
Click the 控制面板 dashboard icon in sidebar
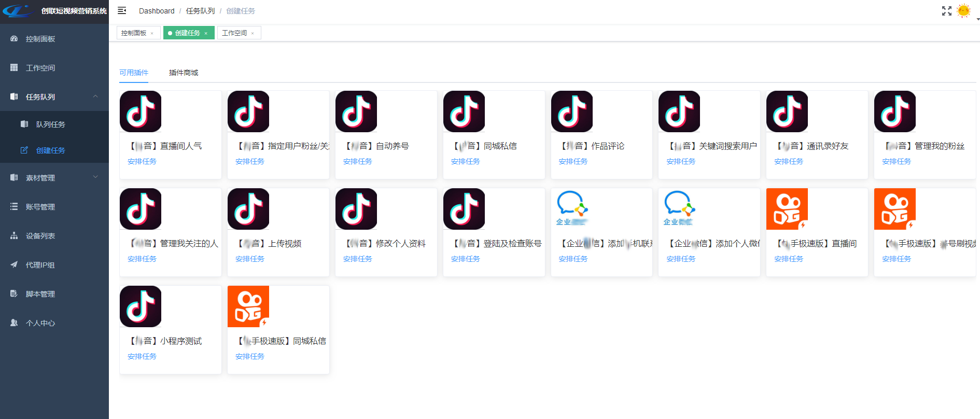(14, 39)
